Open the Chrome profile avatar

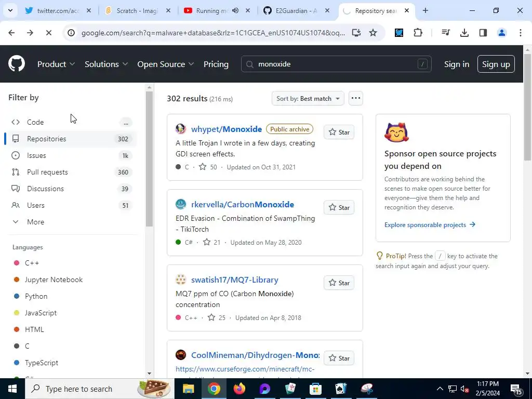click(501, 33)
